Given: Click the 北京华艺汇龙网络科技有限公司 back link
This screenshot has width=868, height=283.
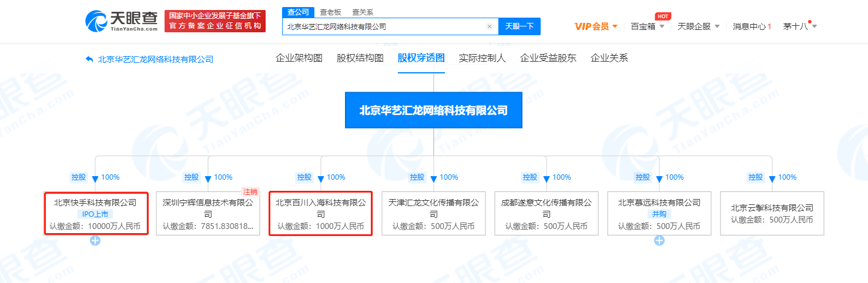Looking at the screenshot, I should (156, 59).
